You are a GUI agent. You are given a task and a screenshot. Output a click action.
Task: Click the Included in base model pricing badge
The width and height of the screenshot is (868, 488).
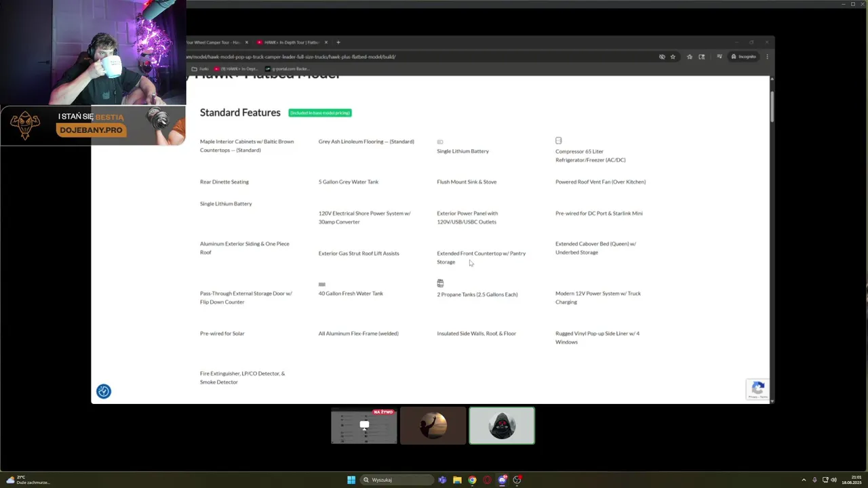coord(320,113)
